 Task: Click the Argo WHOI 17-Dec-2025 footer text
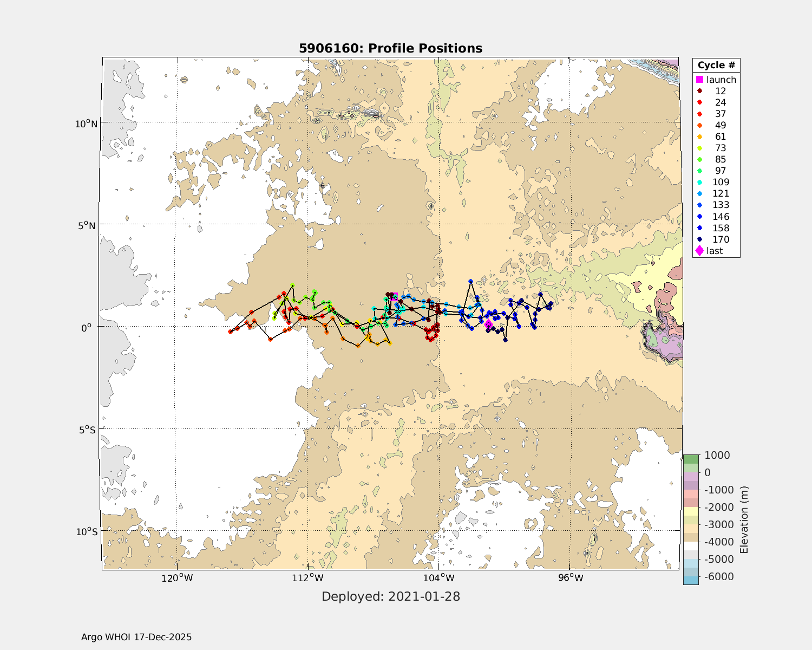136,637
